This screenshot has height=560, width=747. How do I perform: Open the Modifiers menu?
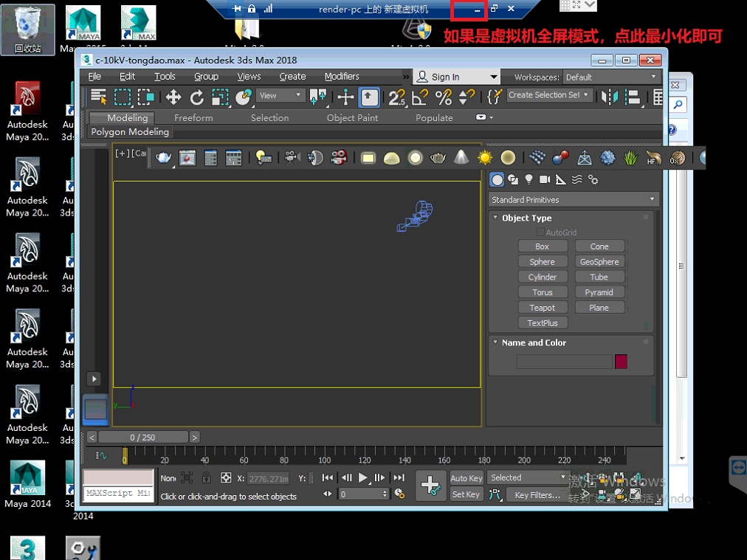[342, 77]
